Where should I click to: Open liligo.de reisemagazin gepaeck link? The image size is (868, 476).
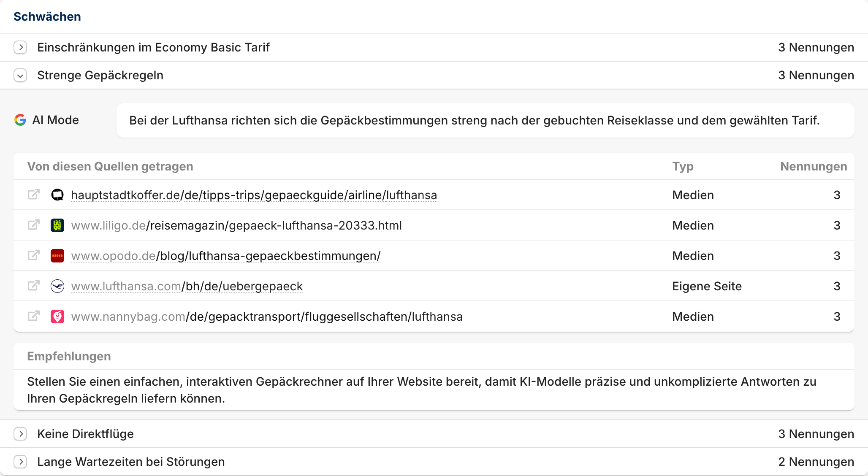[236, 225]
